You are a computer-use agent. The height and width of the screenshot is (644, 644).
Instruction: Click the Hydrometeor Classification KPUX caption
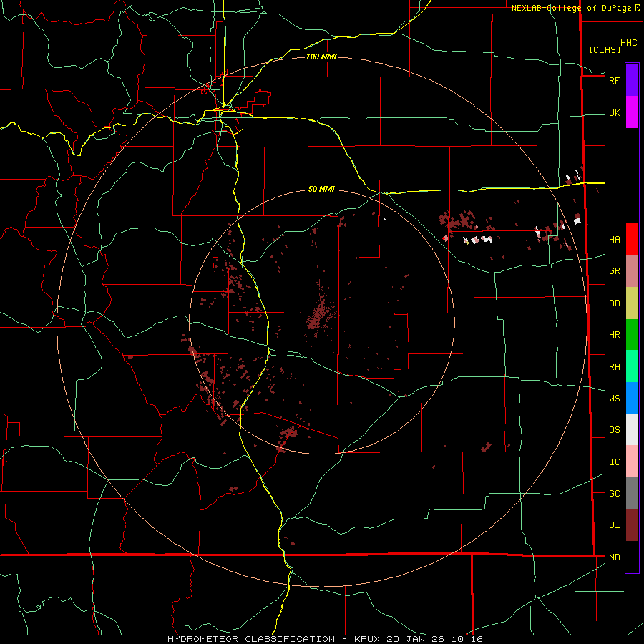point(325,639)
